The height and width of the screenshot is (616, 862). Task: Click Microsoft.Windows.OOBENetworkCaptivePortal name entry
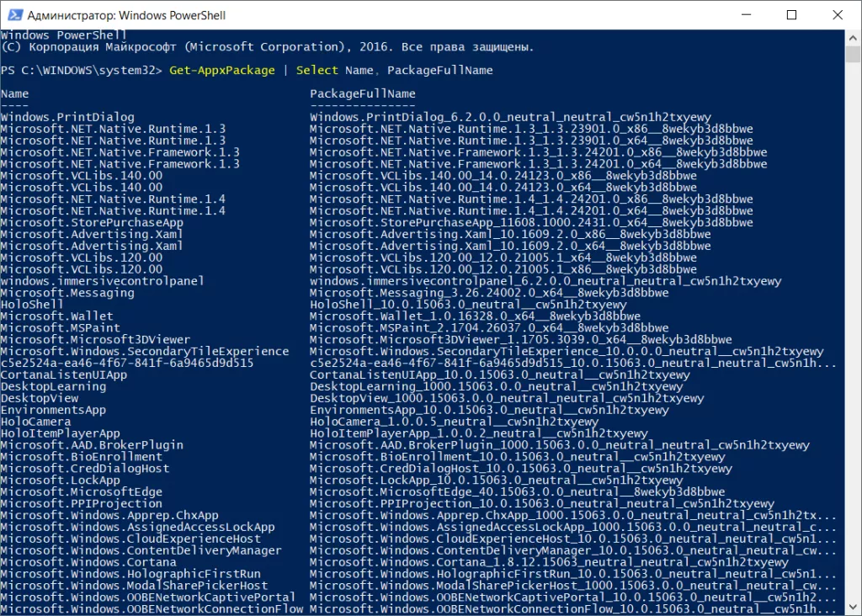pos(148,597)
